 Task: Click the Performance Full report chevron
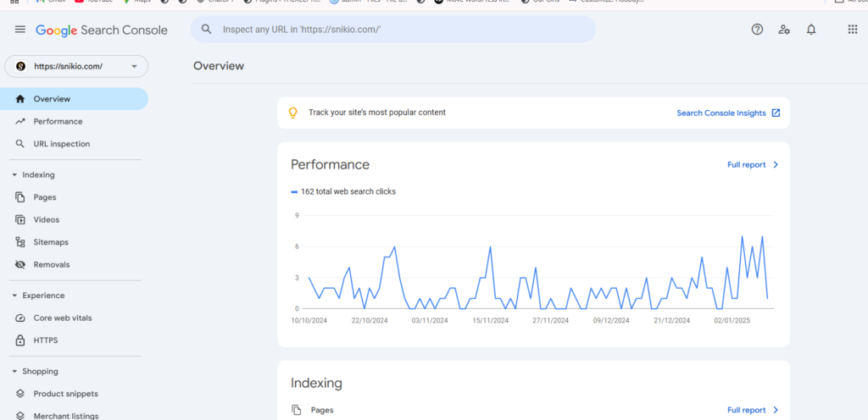(x=776, y=164)
